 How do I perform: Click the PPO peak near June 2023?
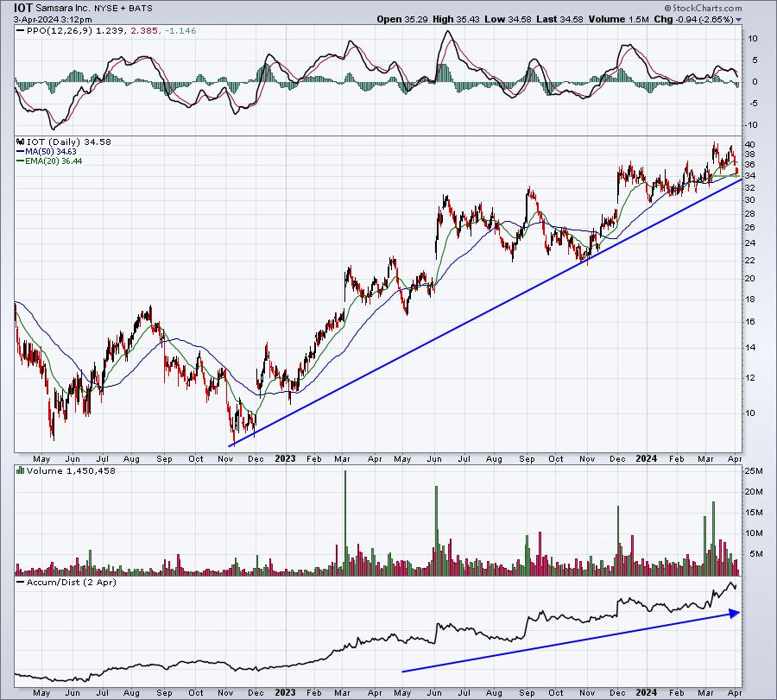click(x=447, y=32)
